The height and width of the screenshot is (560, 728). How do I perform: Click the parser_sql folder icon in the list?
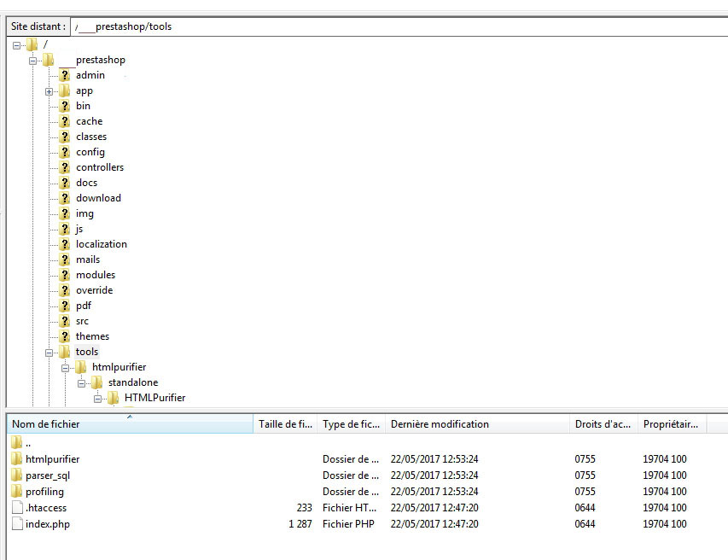point(17,475)
